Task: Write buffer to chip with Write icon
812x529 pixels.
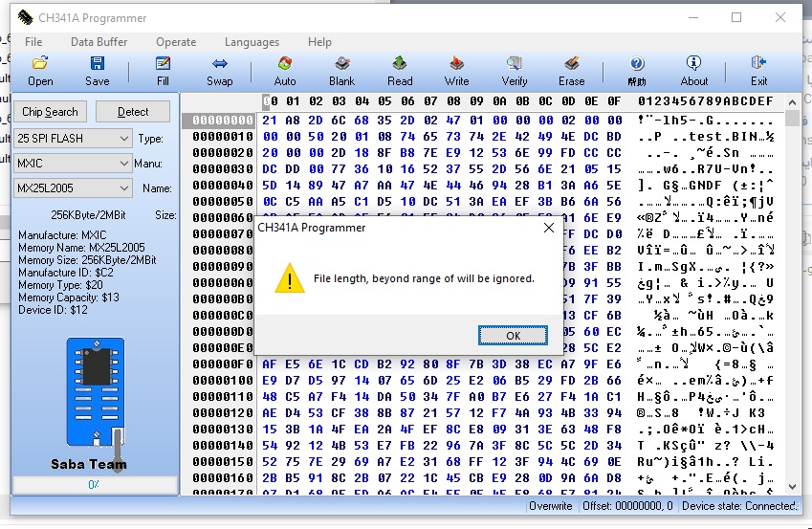Action: 456,72
